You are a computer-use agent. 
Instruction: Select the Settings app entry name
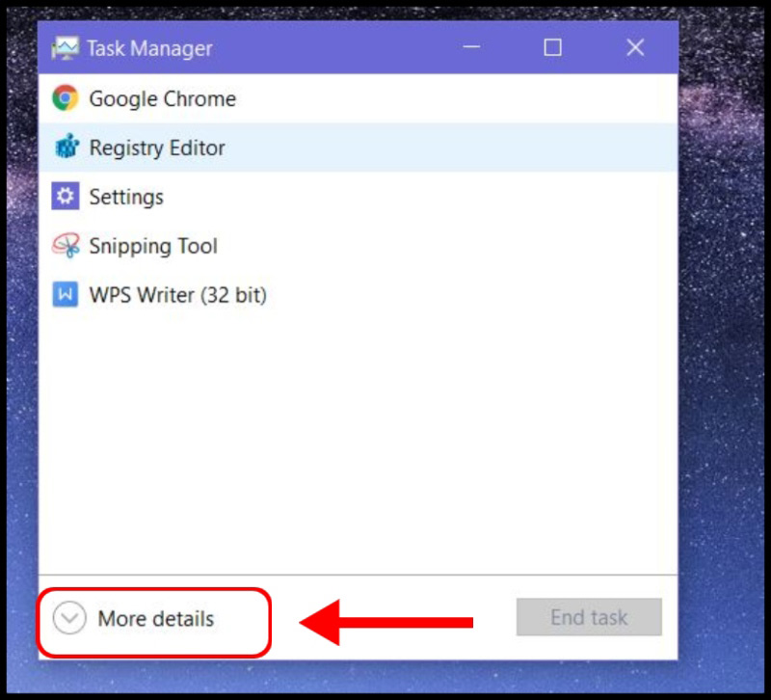click(126, 197)
